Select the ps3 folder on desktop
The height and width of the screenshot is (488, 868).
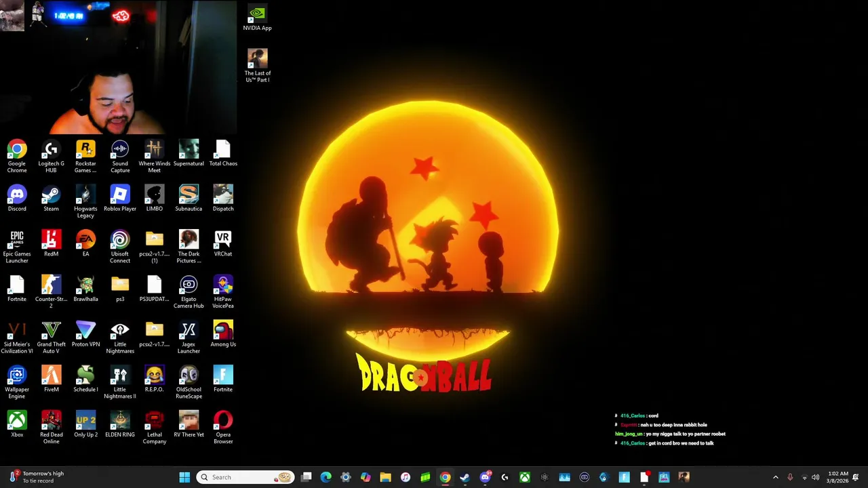pyautogui.click(x=120, y=289)
